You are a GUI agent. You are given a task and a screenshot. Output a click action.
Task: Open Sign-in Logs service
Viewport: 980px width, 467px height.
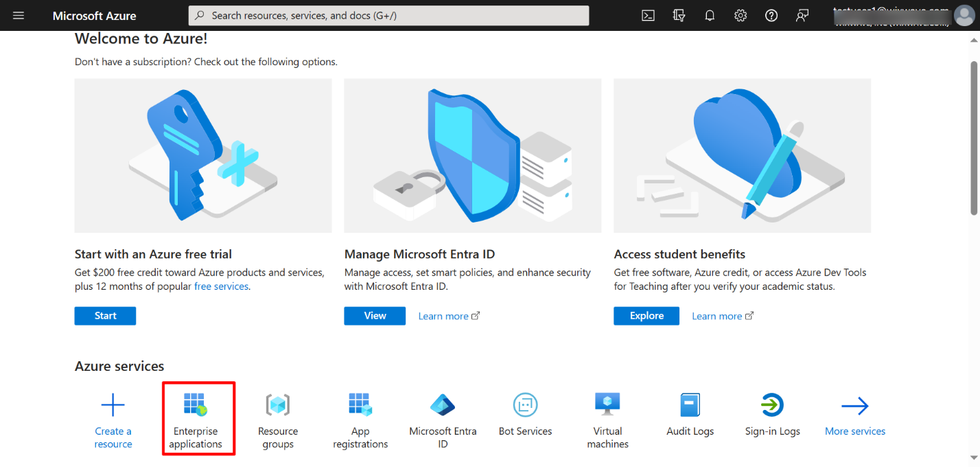pyautogui.click(x=772, y=413)
